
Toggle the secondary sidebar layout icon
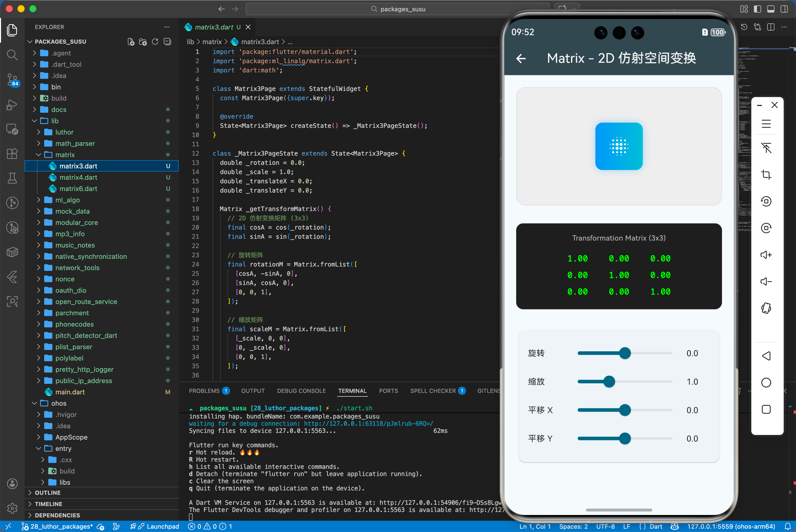tap(784, 9)
